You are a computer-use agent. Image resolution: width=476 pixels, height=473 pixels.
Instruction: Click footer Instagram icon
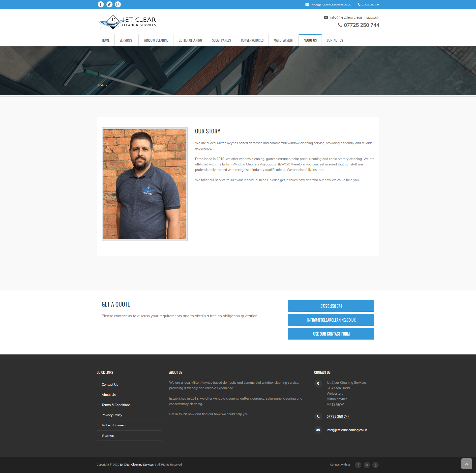[375, 465]
